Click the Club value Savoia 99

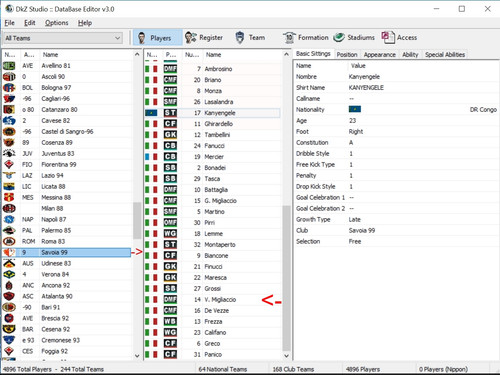pyautogui.click(x=362, y=231)
